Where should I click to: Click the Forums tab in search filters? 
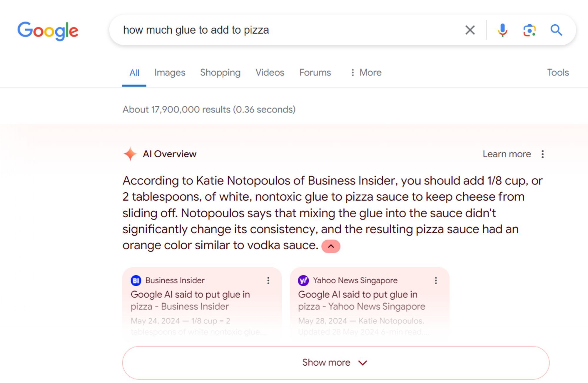click(x=315, y=72)
